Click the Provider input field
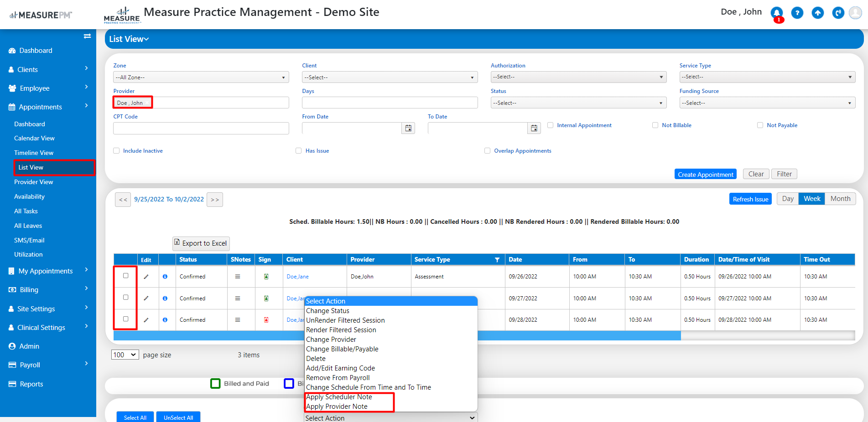 point(201,103)
